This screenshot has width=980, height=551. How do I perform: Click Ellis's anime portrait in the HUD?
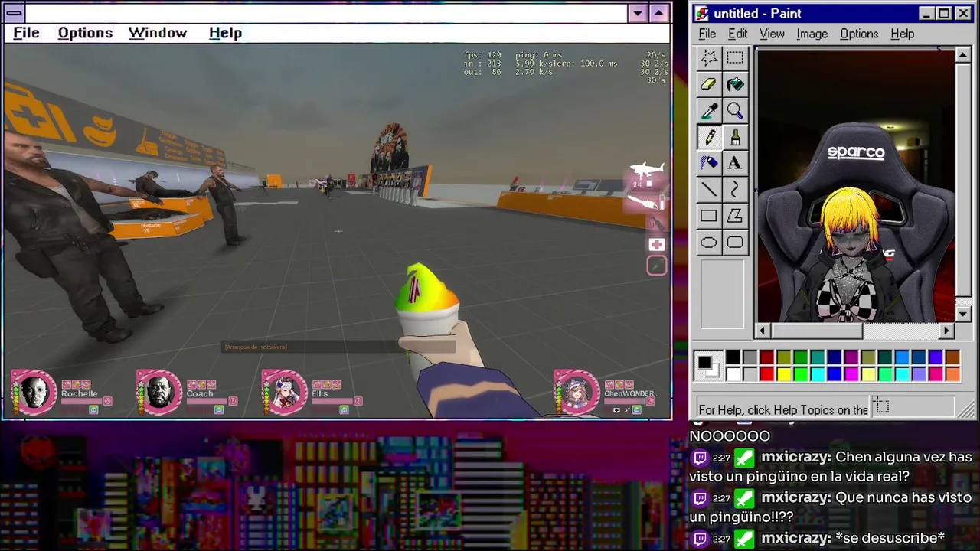[284, 392]
